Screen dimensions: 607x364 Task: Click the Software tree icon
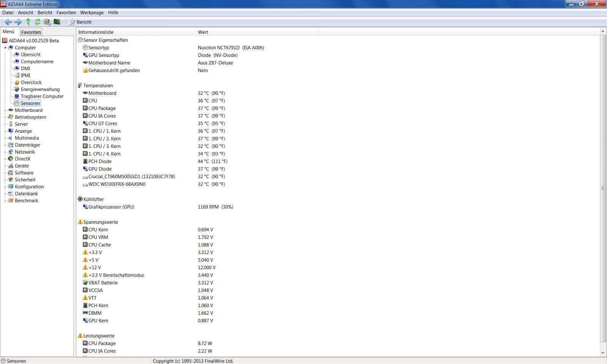pyautogui.click(x=11, y=173)
